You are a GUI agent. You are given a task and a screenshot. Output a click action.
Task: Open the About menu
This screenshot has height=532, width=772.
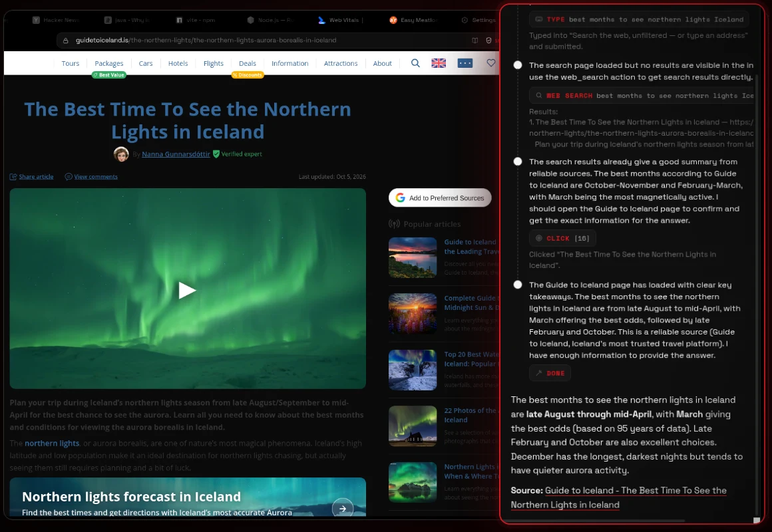pyautogui.click(x=383, y=63)
